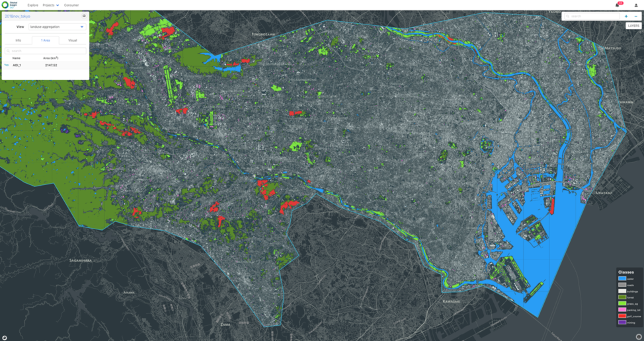Open the user account profile icon
Screen dimensions: 644x341
(636, 5)
